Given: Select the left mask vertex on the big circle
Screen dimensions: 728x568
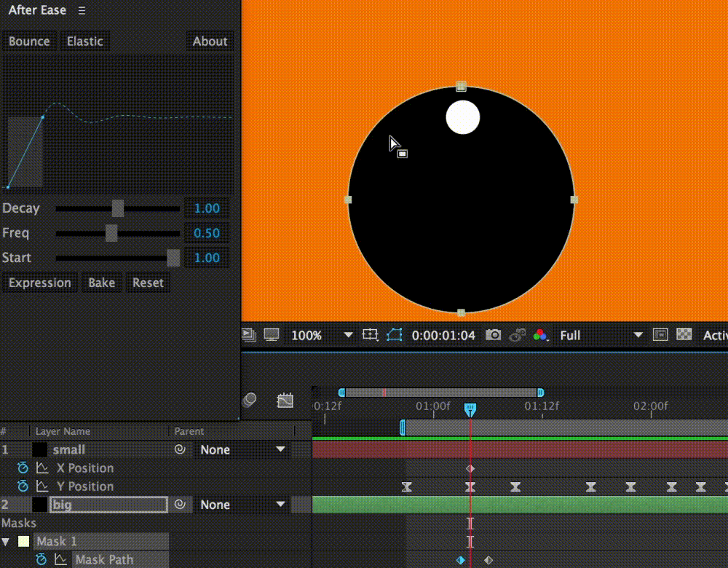Looking at the screenshot, I should pyautogui.click(x=348, y=200).
